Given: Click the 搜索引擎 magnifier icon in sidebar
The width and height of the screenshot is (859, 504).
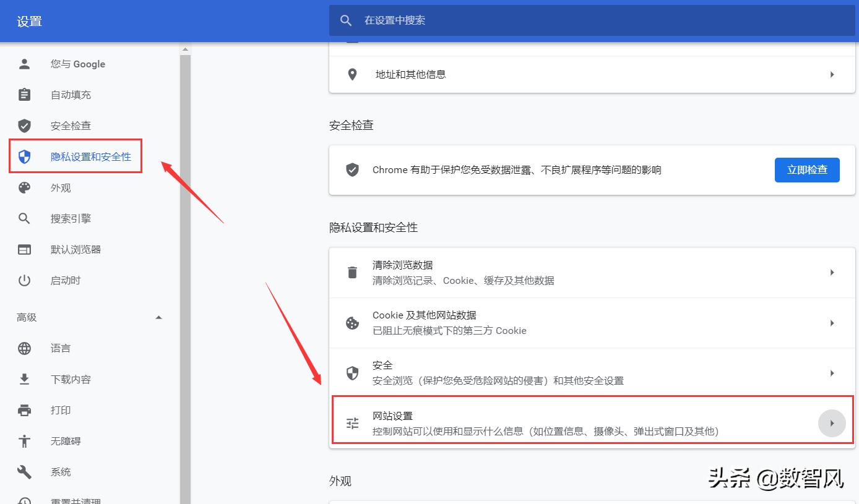Looking at the screenshot, I should [24, 218].
